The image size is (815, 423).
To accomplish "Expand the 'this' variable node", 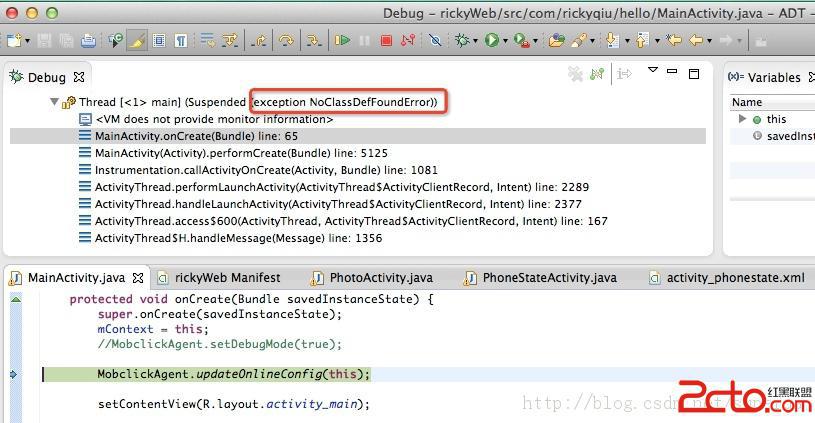I will click(742, 119).
